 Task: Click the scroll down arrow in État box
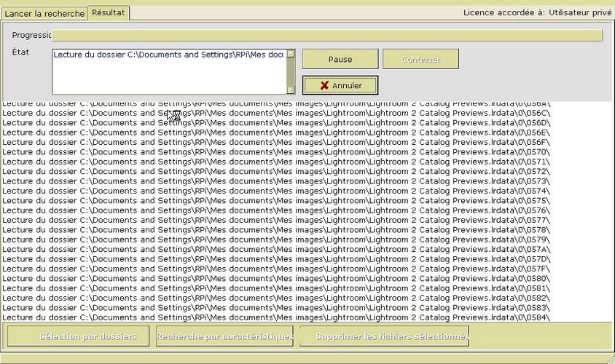[291, 90]
